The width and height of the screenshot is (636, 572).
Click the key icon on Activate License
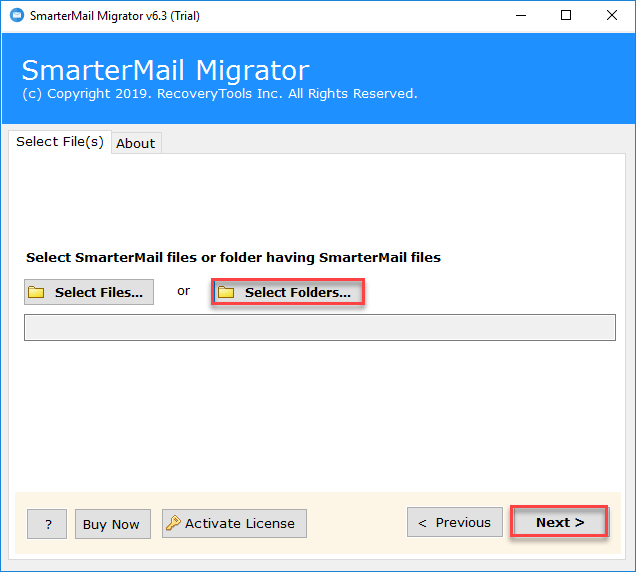click(173, 523)
